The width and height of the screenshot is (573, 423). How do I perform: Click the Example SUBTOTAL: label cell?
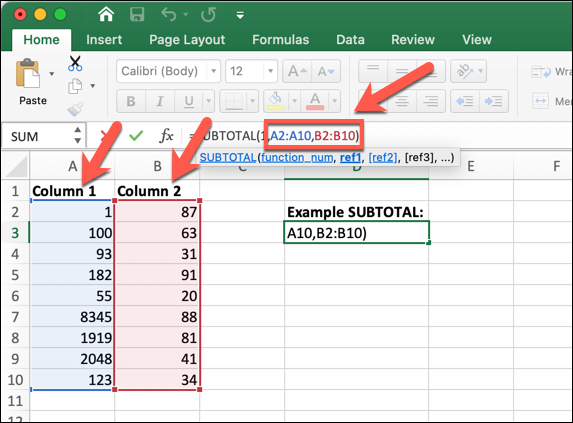(x=356, y=212)
